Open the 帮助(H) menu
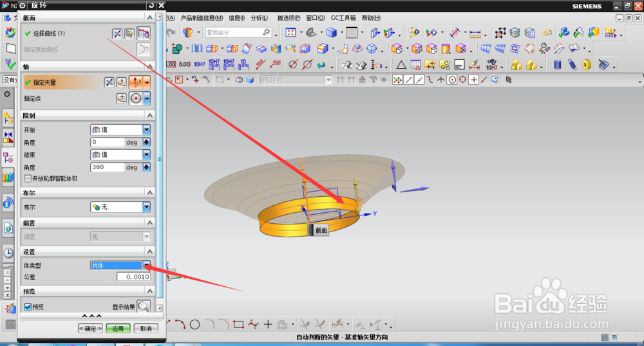This screenshot has width=644, height=346. [371, 17]
